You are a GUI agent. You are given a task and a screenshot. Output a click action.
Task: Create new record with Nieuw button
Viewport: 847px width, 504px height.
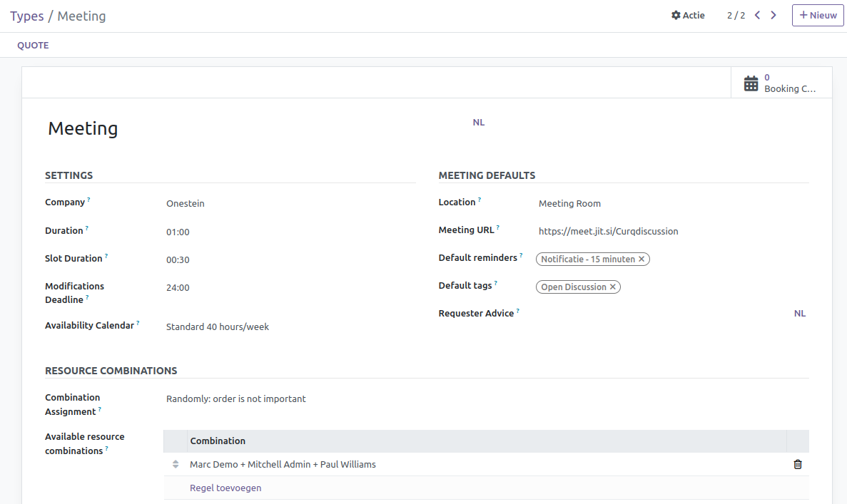coord(818,15)
